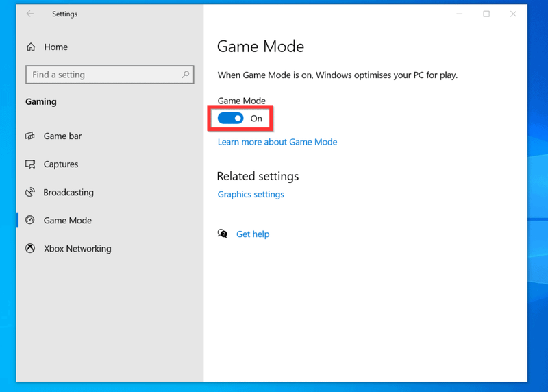Click the Xbox Networking logo icon
The height and width of the screenshot is (392, 548).
[30, 248]
